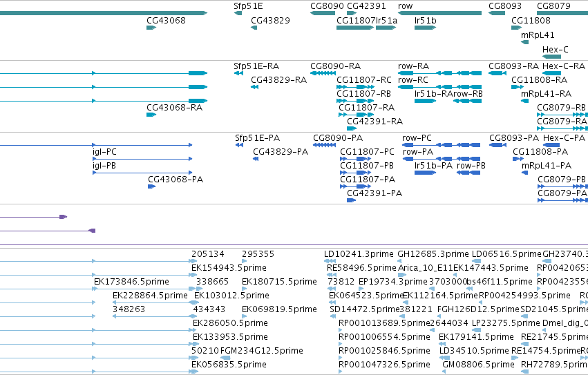Select the EK179141.5prime EST label
Screen dimensions: 588x375
pyautogui.click(x=476, y=337)
